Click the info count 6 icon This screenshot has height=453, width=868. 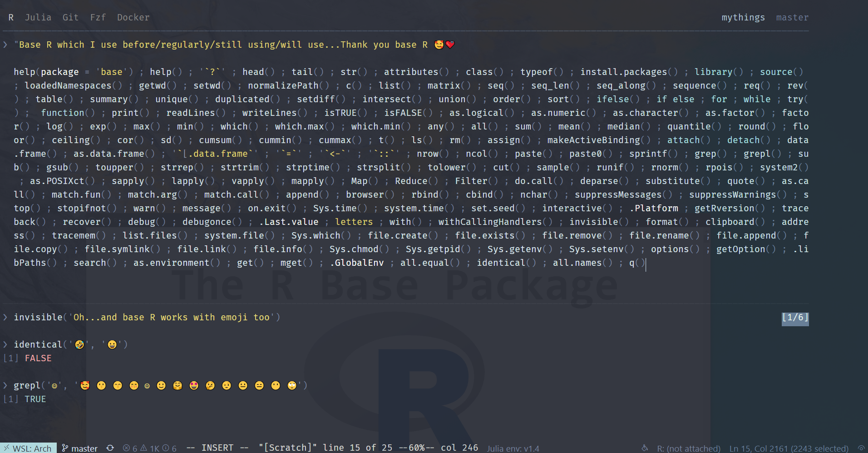pos(169,448)
